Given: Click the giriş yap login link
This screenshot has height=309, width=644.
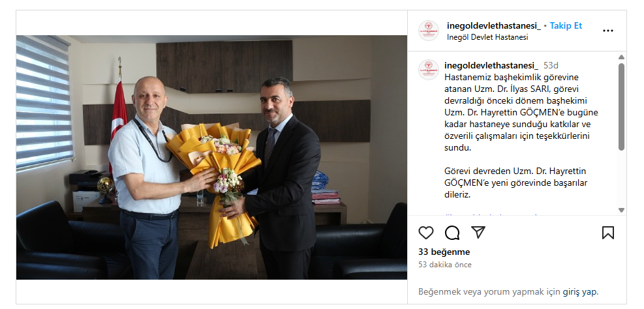Looking at the screenshot, I should 580,292.
